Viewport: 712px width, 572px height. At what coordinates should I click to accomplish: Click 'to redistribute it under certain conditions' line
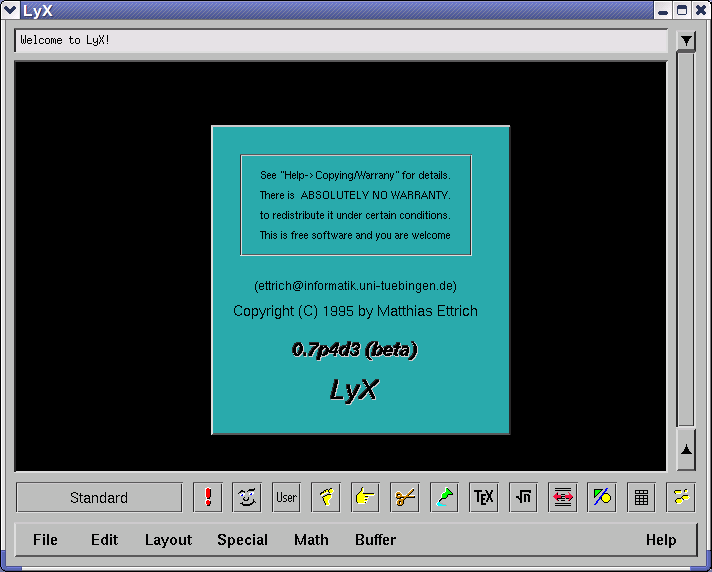356,215
